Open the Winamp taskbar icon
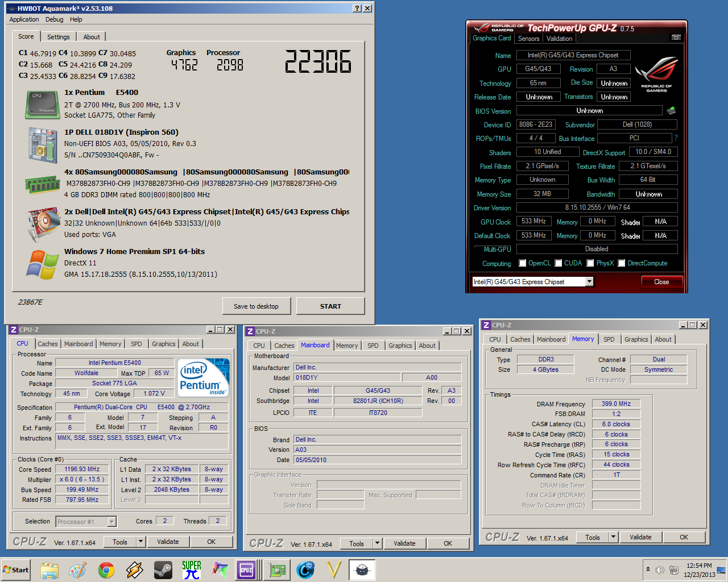728x582 pixels. click(135, 570)
